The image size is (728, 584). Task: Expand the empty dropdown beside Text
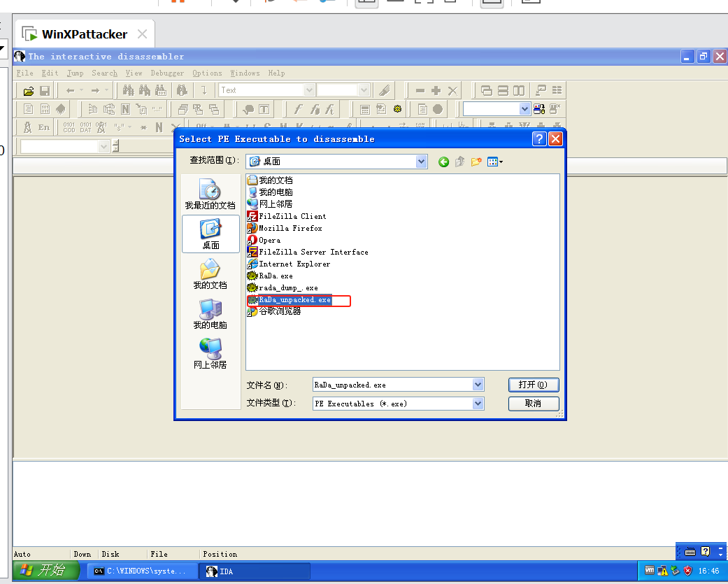pos(364,90)
